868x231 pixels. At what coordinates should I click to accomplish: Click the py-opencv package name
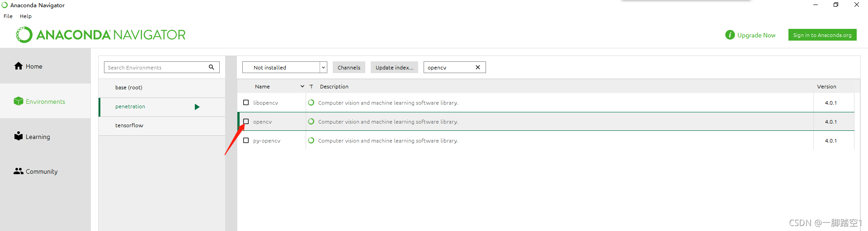267,141
